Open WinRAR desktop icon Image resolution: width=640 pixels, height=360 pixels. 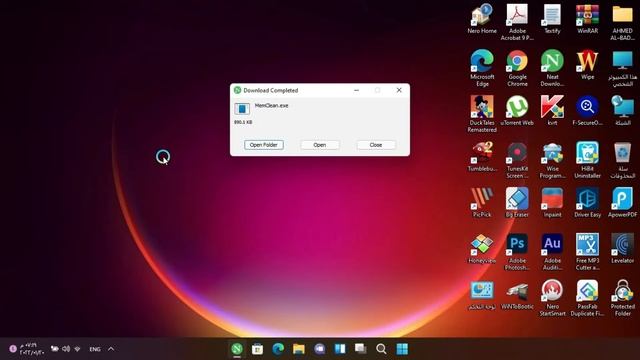pyautogui.click(x=587, y=19)
